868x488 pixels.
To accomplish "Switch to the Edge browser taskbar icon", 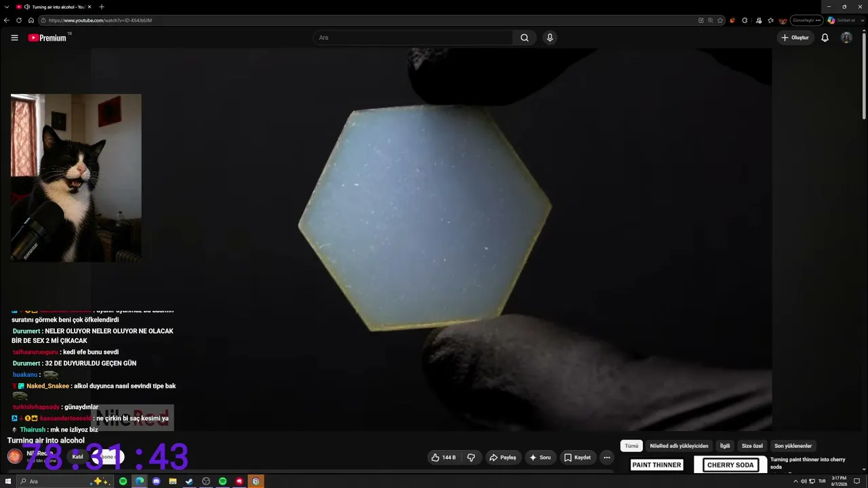I will [x=140, y=481].
